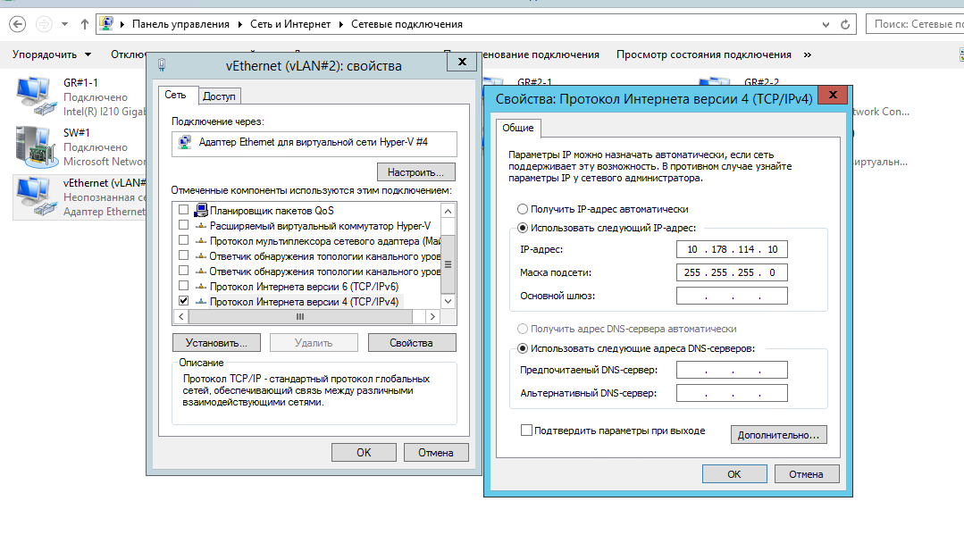Open recent locations dropdown next to Forward arrow
The image size is (964, 560).
pos(64,24)
